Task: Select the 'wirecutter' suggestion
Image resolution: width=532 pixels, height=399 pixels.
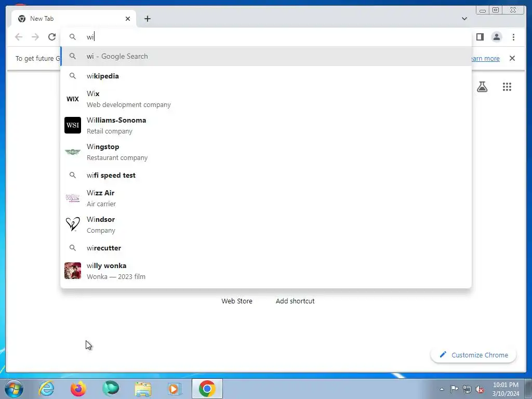Action: 266,248
